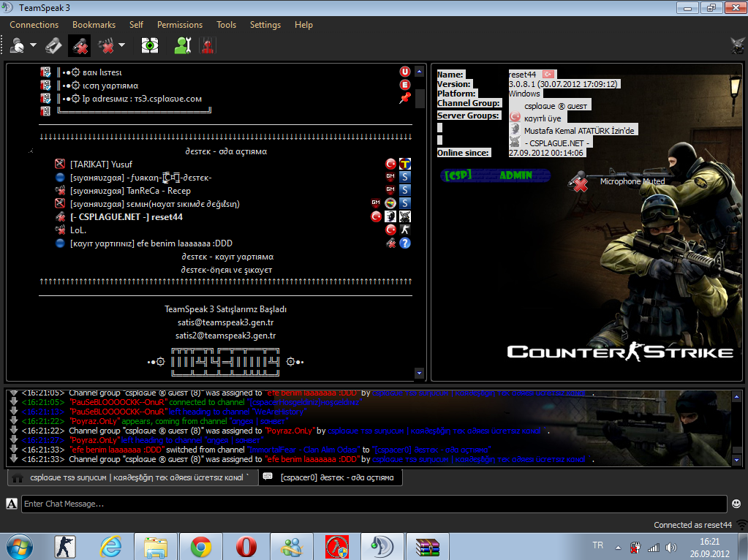Click the satis@teamspeak3.gen.tr channel row

coord(226,322)
